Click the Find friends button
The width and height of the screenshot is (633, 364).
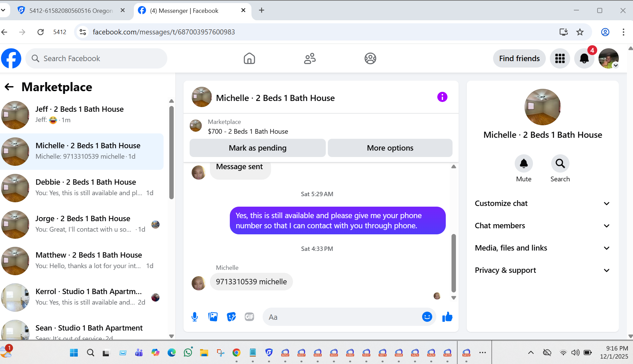[519, 58]
